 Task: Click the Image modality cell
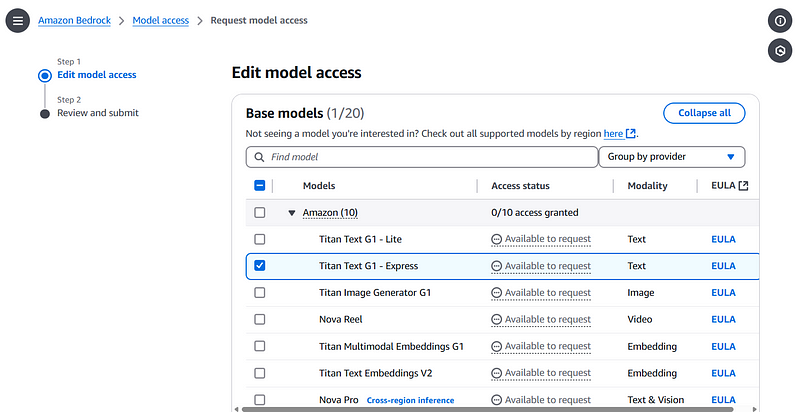pos(641,293)
